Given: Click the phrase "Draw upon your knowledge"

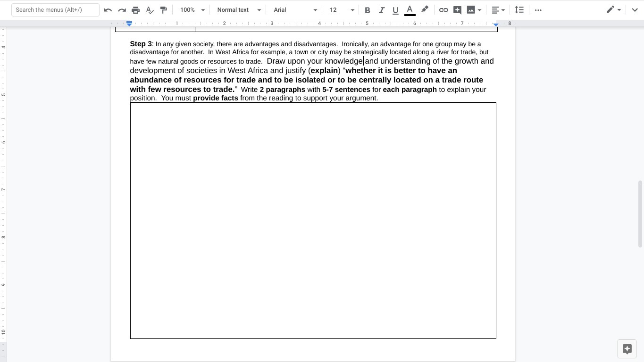Looking at the screenshot, I should 315,61.
